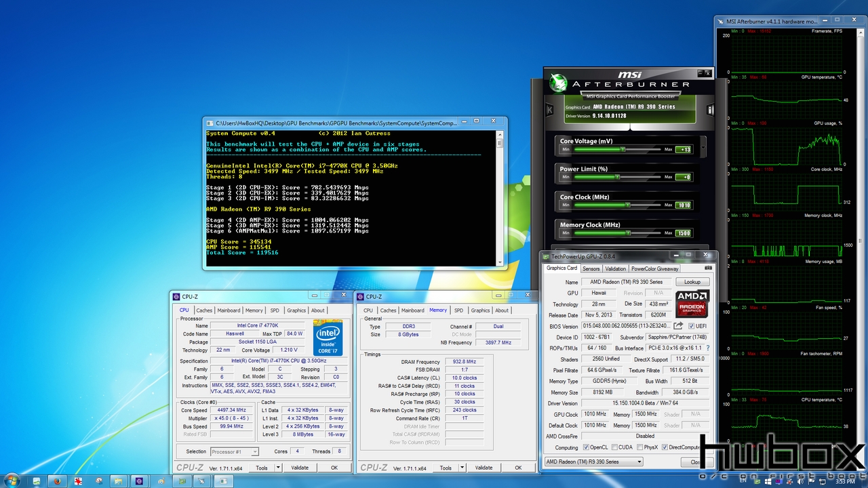Switch to the Validation tab in GPU-Z

(615, 268)
